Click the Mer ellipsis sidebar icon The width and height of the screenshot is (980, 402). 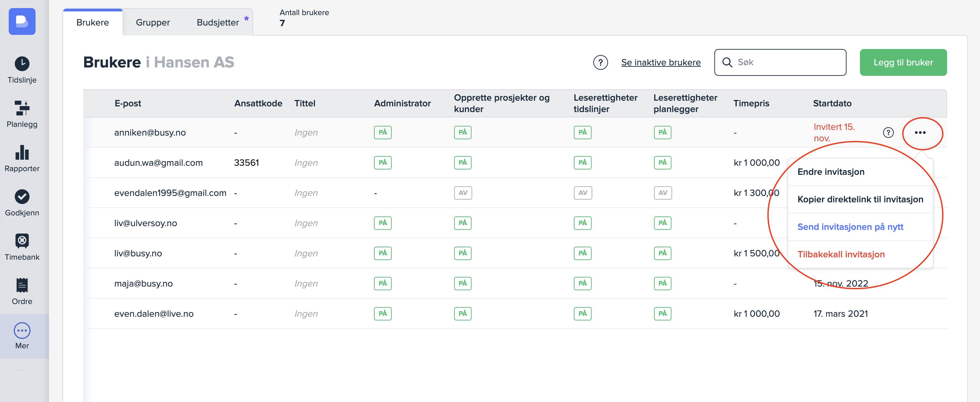22,331
